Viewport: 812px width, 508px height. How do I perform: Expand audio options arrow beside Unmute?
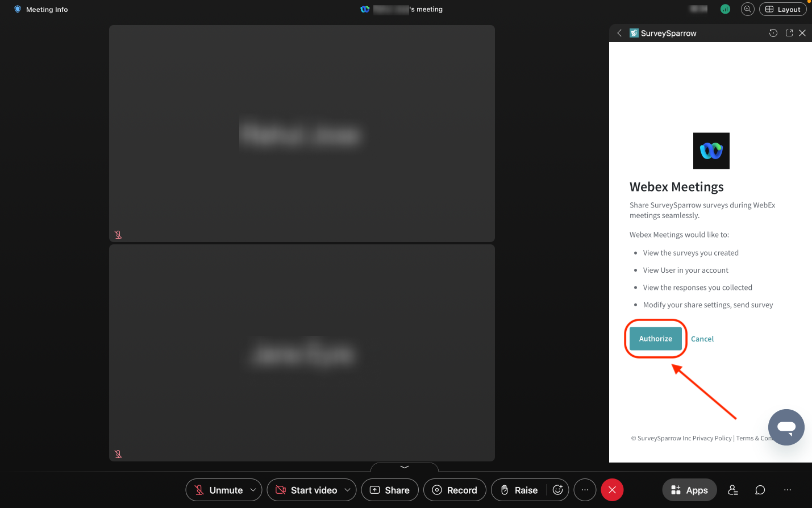(x=253, y=490)
